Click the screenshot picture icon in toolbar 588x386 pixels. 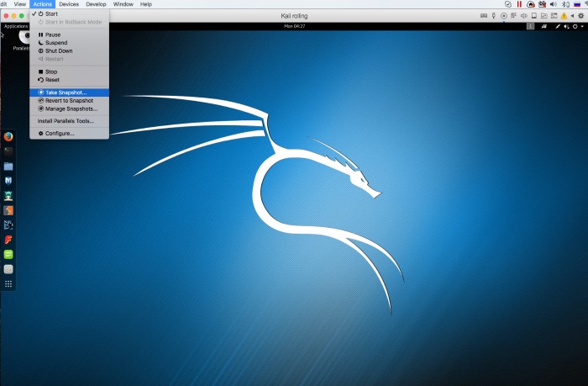tap(554, 16)
